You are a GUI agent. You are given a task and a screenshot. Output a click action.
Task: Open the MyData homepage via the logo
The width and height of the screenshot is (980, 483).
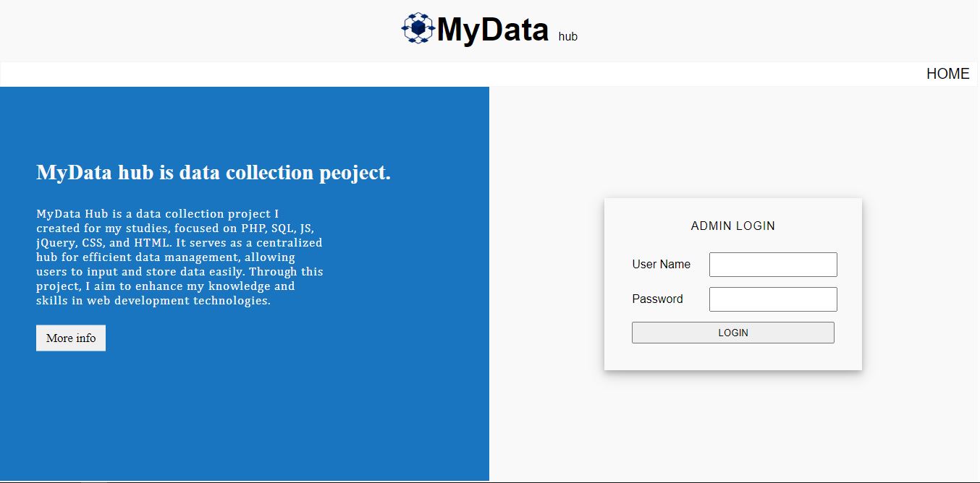tap(478, 29)
